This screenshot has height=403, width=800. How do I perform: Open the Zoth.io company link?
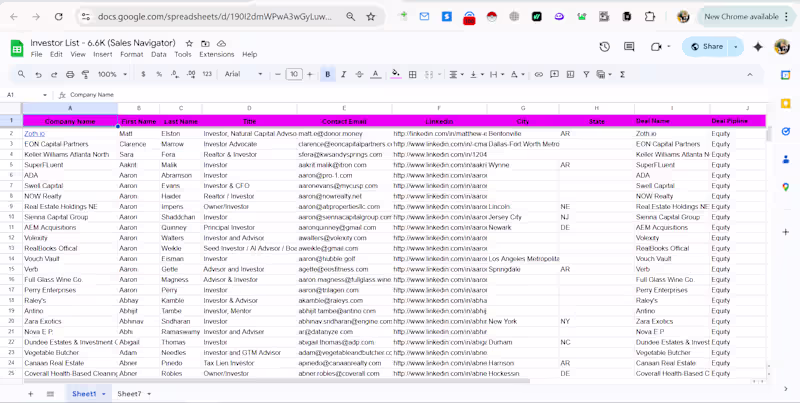pyautogui.click(x=34, y=133)
